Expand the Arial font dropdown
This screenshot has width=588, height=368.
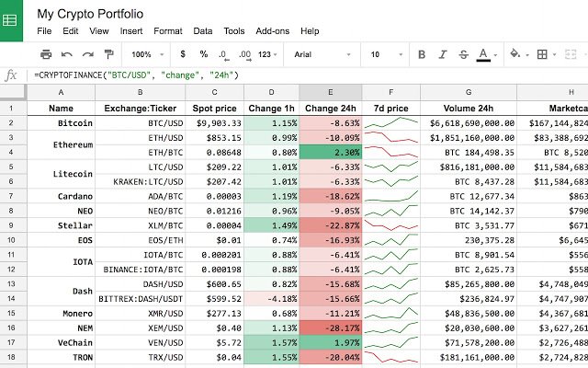coord(322,54)
